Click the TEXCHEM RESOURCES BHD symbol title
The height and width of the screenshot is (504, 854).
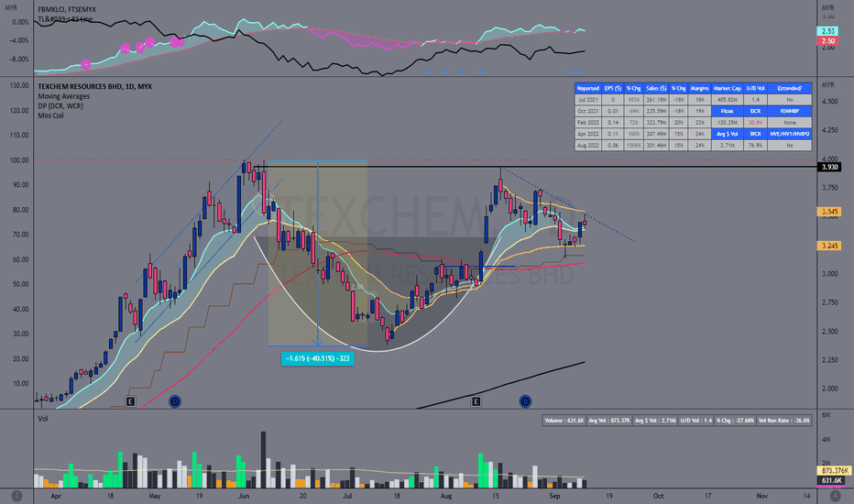[94, 87]
